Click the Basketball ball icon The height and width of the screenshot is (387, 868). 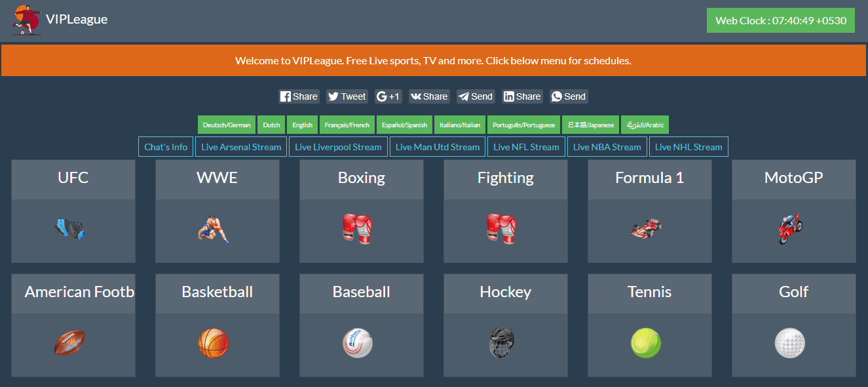(x=214, y=343)
